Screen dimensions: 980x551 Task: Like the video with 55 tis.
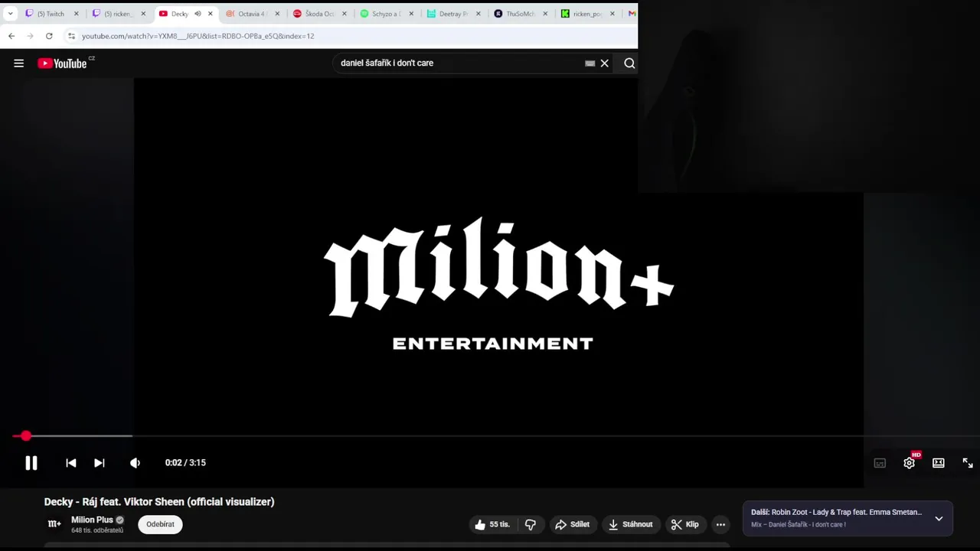click(492, 524)
